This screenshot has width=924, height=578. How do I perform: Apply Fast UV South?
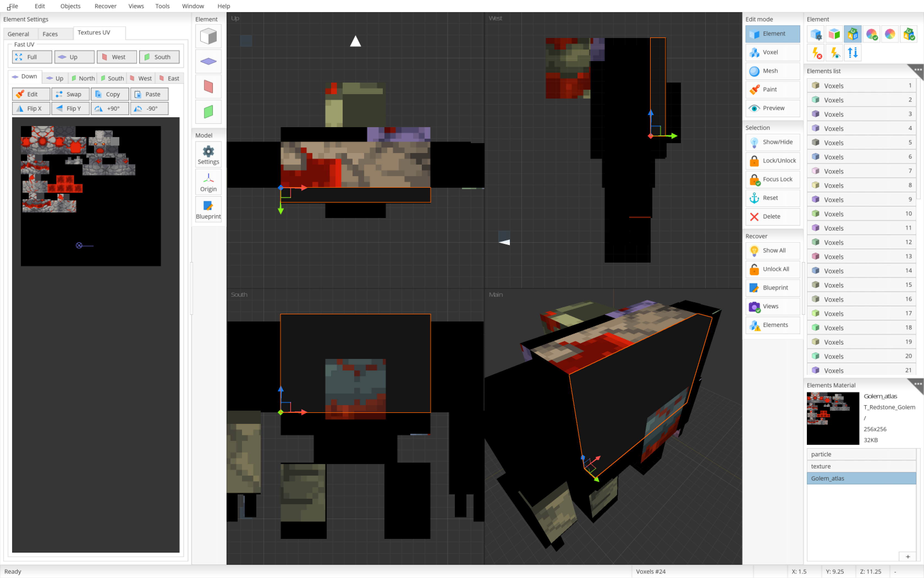(x=159, y=57)
